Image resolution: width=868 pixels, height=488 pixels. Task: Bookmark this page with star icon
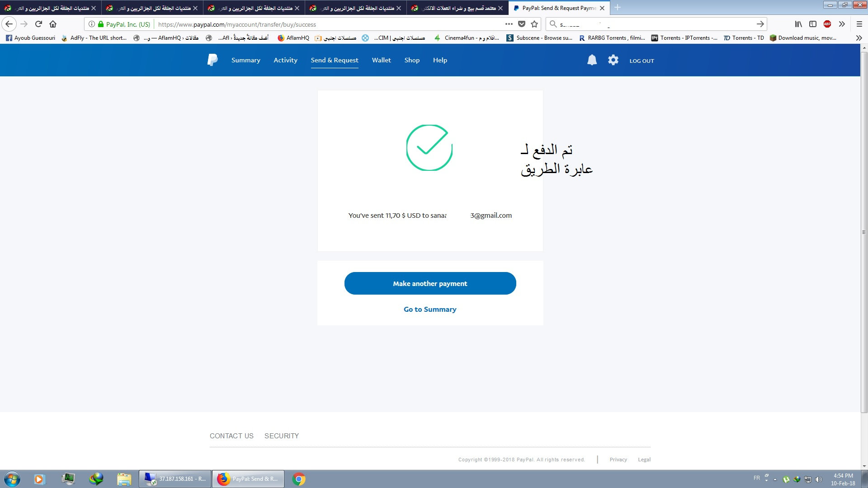click(534, 24)
